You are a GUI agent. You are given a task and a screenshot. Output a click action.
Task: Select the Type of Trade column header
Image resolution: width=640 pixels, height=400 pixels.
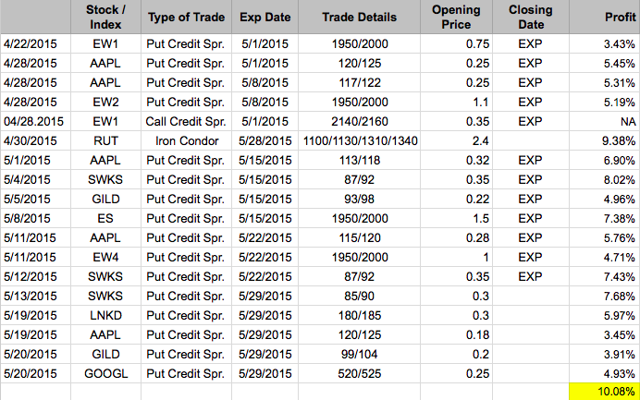tap(186, 17)
